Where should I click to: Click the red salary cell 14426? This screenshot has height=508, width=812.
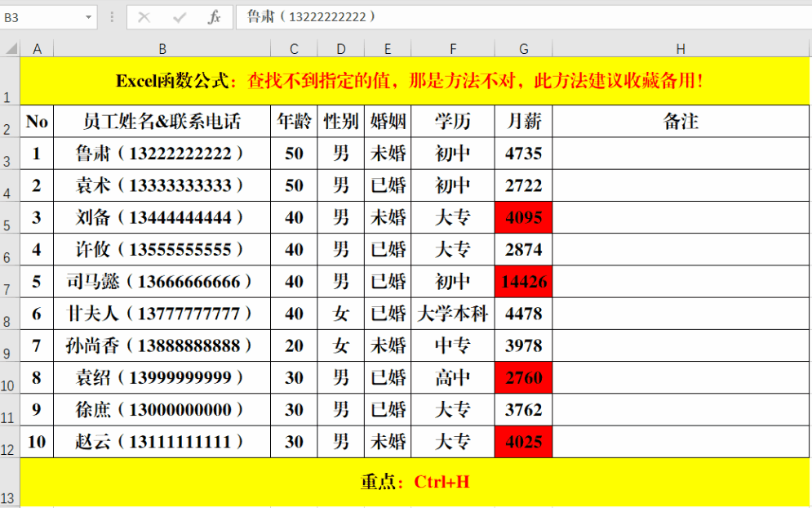click(x=524, y=282)
